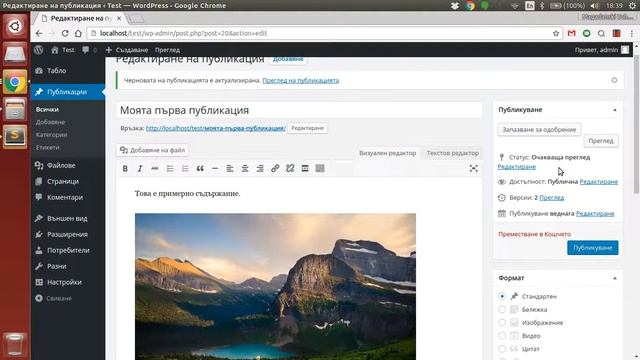The image size is (640, 360).
Task: Toggle bold formatting in editor toolbar
Action: 125,169
